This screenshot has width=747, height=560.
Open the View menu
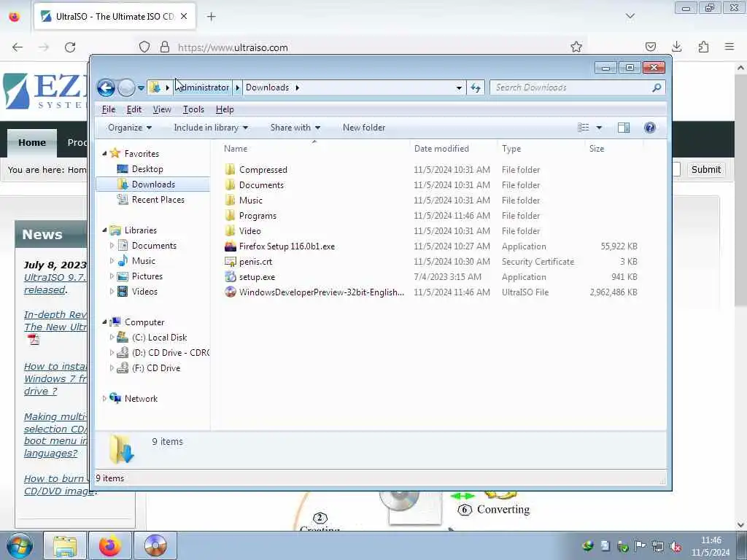[x=162, y=109]
